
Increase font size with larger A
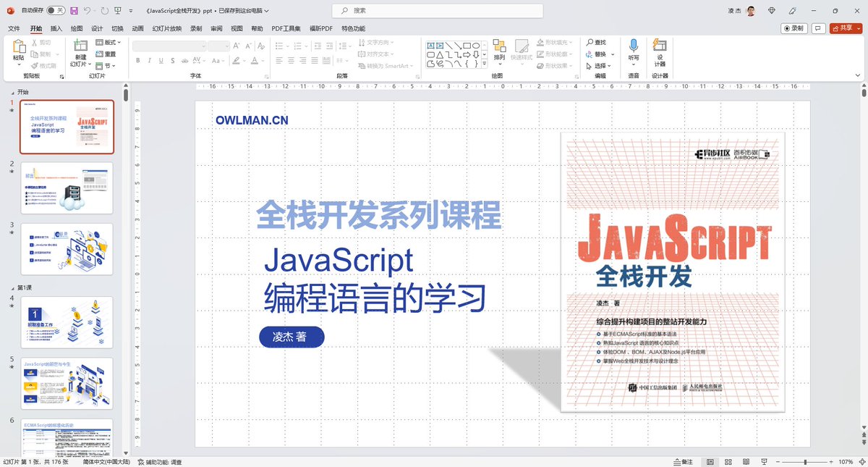[237, 46]
